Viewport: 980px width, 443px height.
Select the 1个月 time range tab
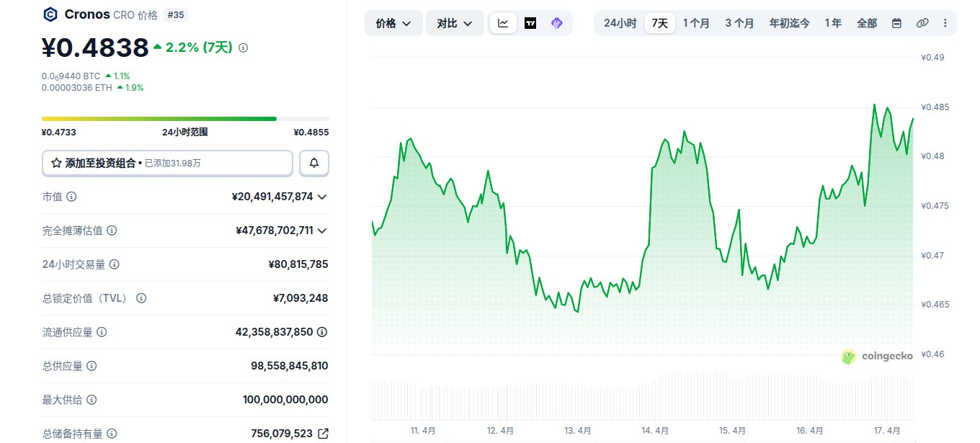(696, 23)
